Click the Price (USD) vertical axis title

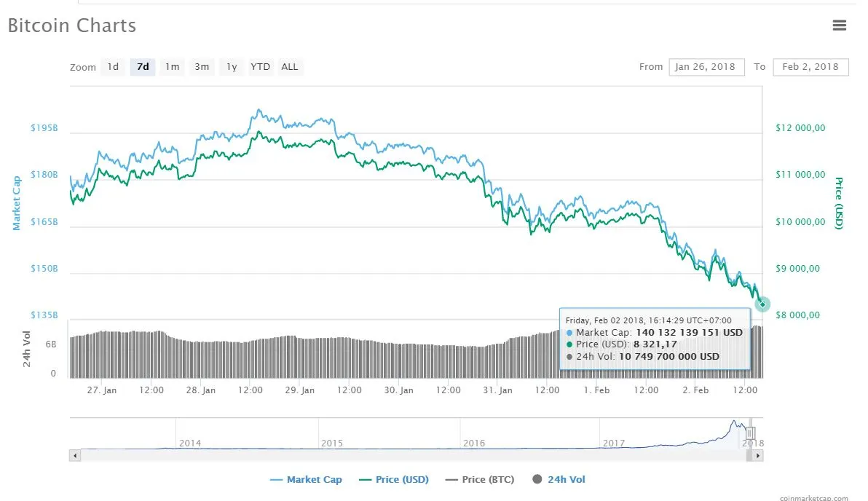(839, 203)
